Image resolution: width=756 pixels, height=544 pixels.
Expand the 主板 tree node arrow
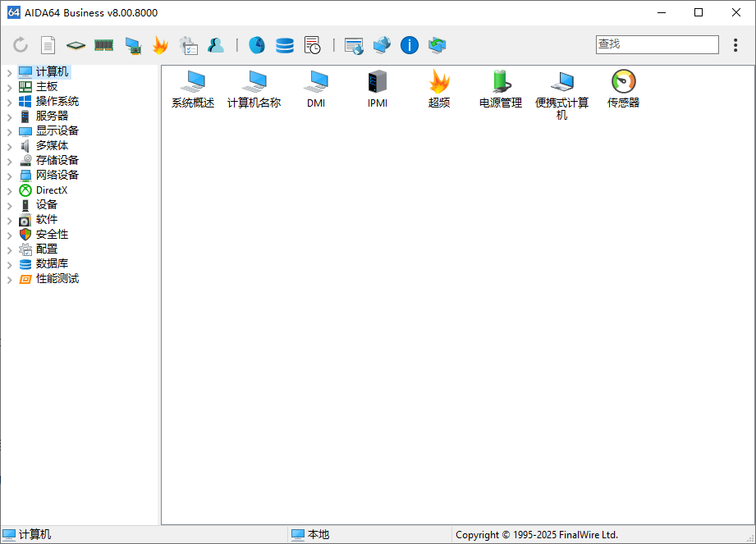[x=10, y=87]
